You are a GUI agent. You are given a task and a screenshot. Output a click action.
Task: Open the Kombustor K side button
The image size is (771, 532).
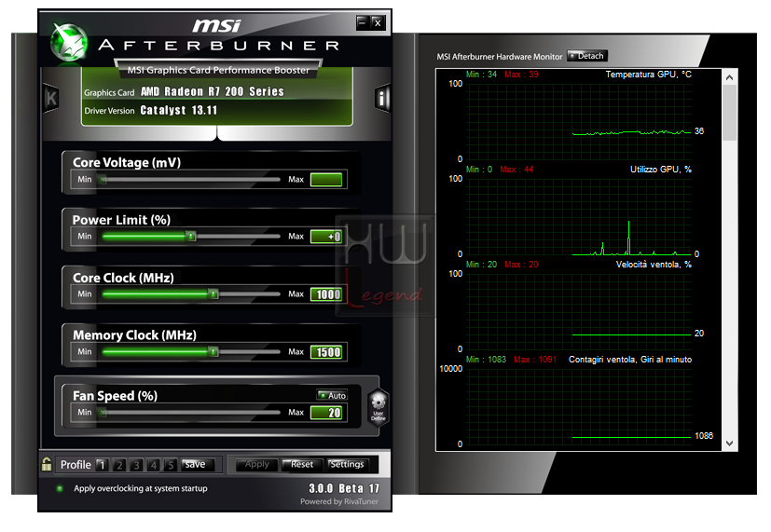tap(51, 98)
